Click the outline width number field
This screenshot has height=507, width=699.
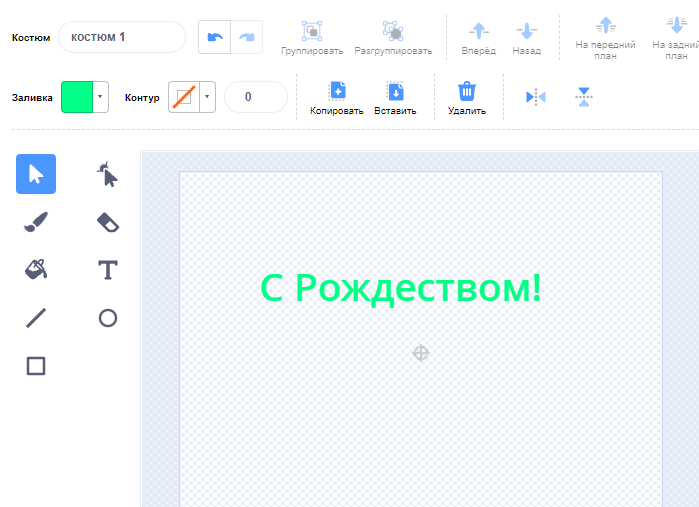click(x=255, y=97)
